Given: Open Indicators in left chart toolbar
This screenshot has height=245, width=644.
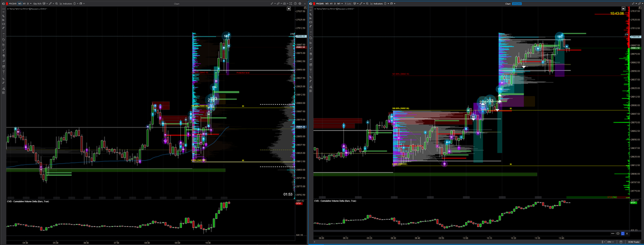Looking at the screenshot, I should pyautogui.click(x=65, y=3).
